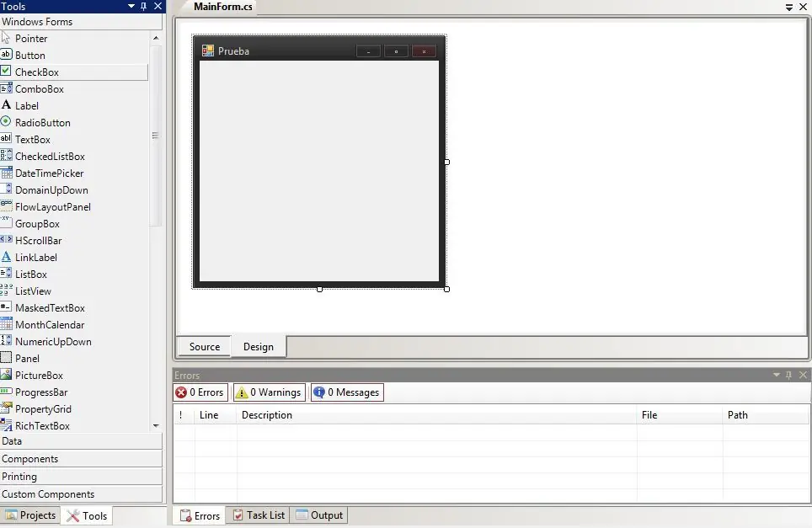Open the Output tab
Image resolution: width=812 pixels, height=528 pixels.
pyautogui.click(x=319, y=515)
